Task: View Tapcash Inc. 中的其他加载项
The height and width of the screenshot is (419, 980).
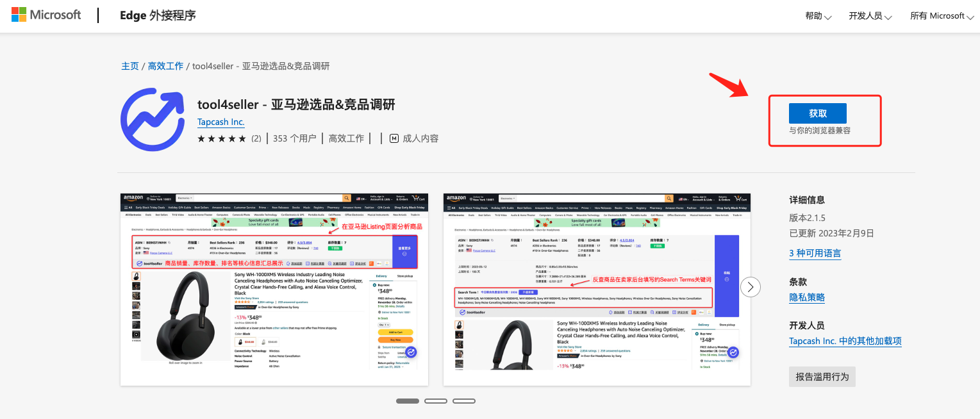Action: pyautogui.click(x=845, y=341)
